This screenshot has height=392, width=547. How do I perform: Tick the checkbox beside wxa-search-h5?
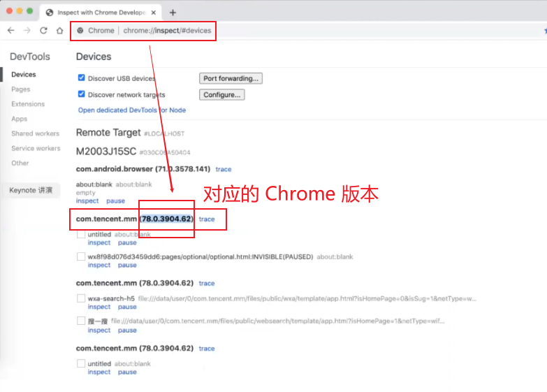[81, 298]
